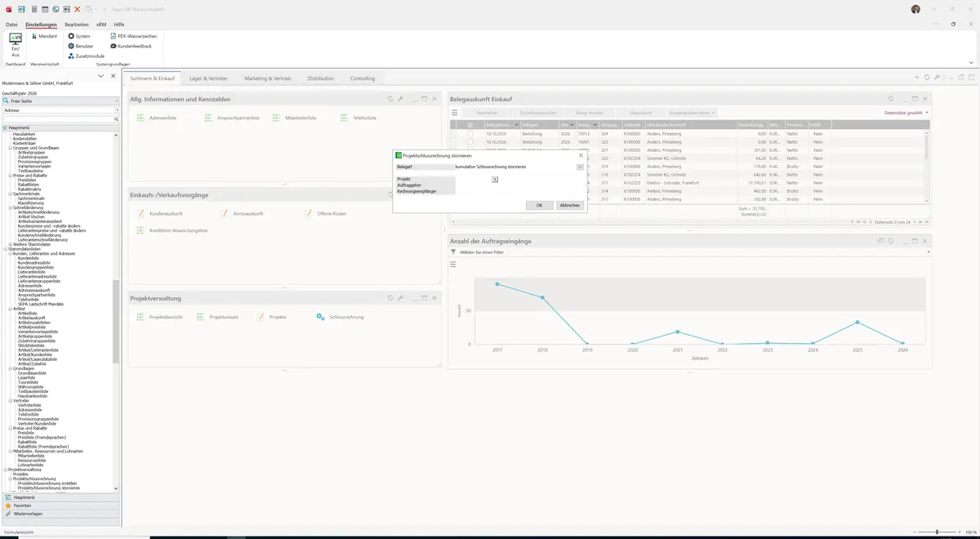Open Benutzer settings in the ribbon

point(81,46)
